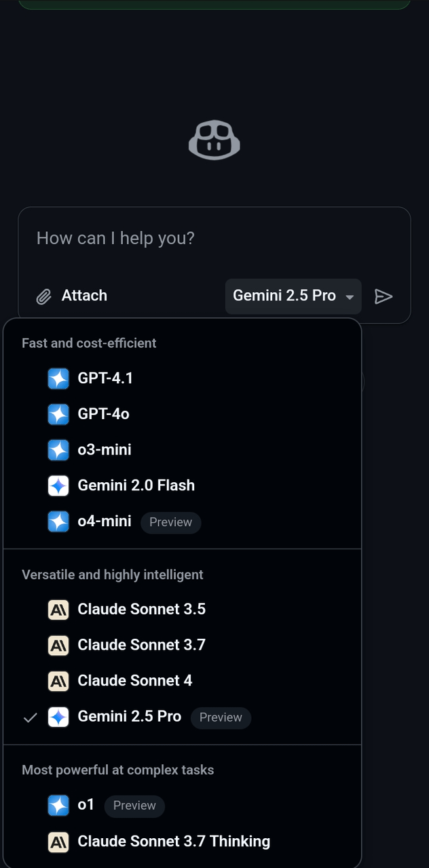Image resolution: width=429 pixels, height=868 pixels.
Task: Click the Attach button label
Action: tap(84, 296)
